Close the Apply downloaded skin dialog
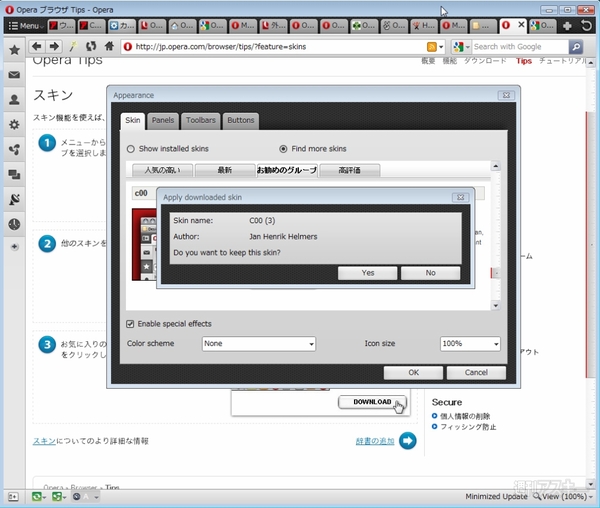 (460, 197)
